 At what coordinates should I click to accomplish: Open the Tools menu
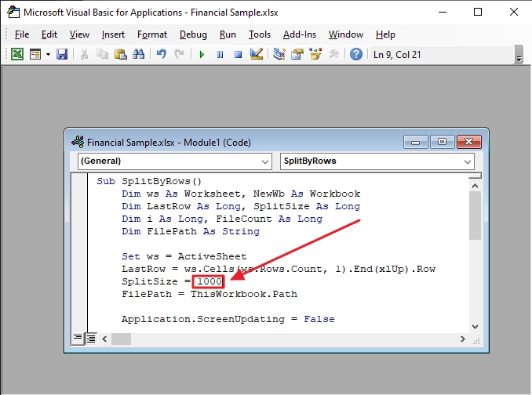point(260,34)
